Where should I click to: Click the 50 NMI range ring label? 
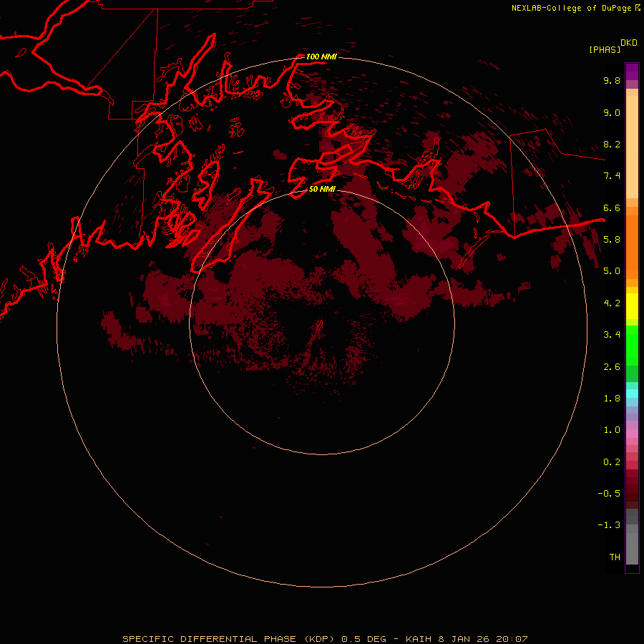point(322,189)
